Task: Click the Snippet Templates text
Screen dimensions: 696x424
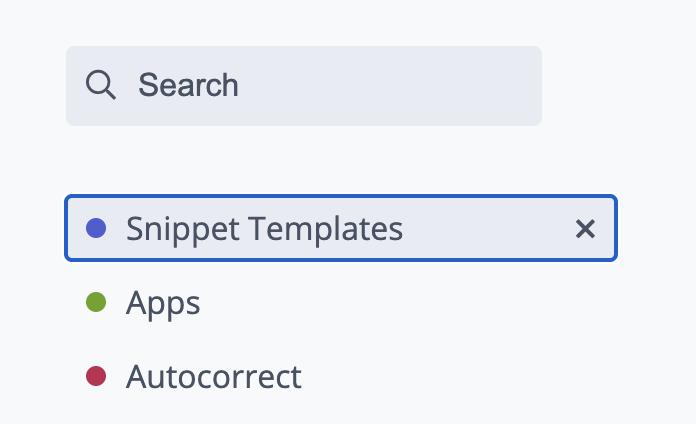Action: 265,229
